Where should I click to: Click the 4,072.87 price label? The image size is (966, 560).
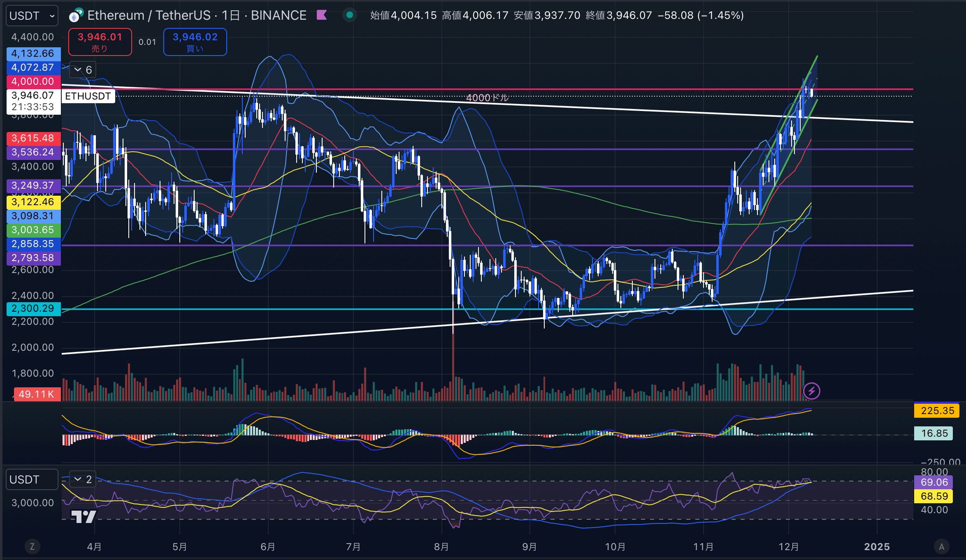coord(33,67)
